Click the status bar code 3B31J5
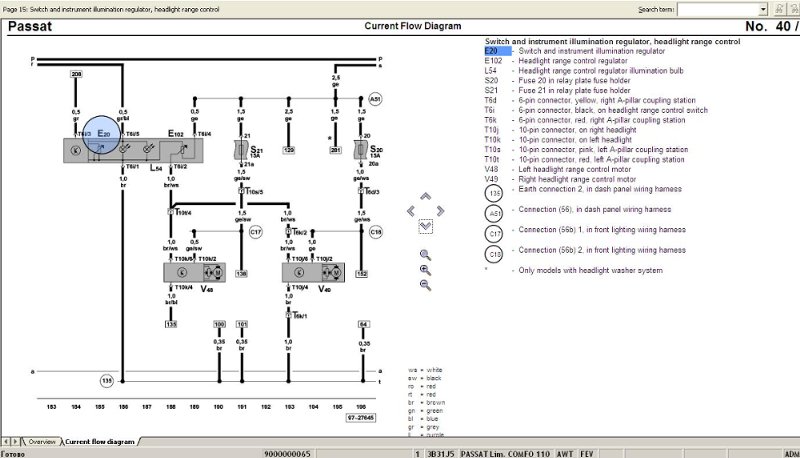Viewport: 800px width, 458px height. coord(440,454)
